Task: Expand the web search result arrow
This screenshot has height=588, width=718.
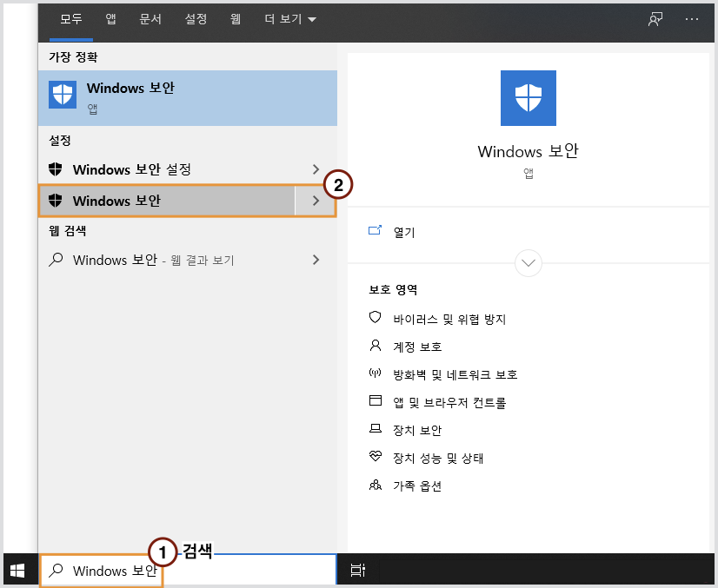Action: click(316, 260)
